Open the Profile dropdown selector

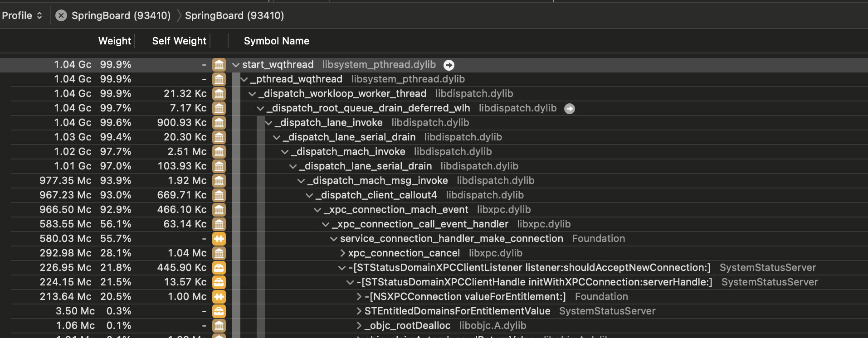point(22,16)
